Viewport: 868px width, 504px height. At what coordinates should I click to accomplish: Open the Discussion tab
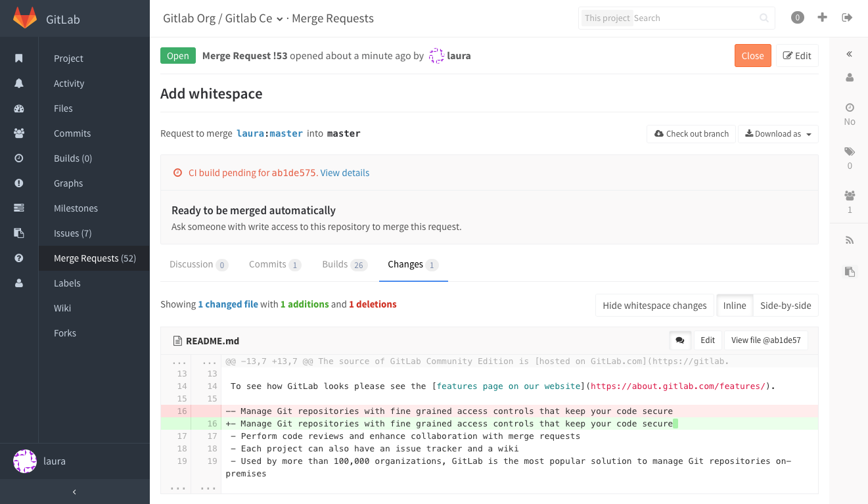coord(198,265)
